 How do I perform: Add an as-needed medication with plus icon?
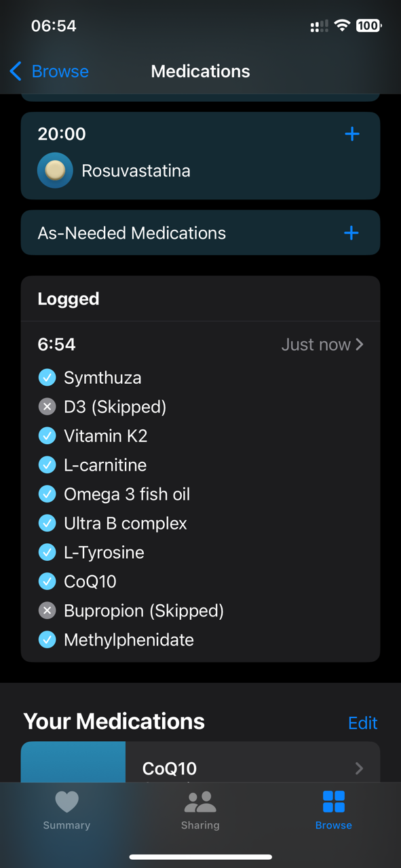351,233
